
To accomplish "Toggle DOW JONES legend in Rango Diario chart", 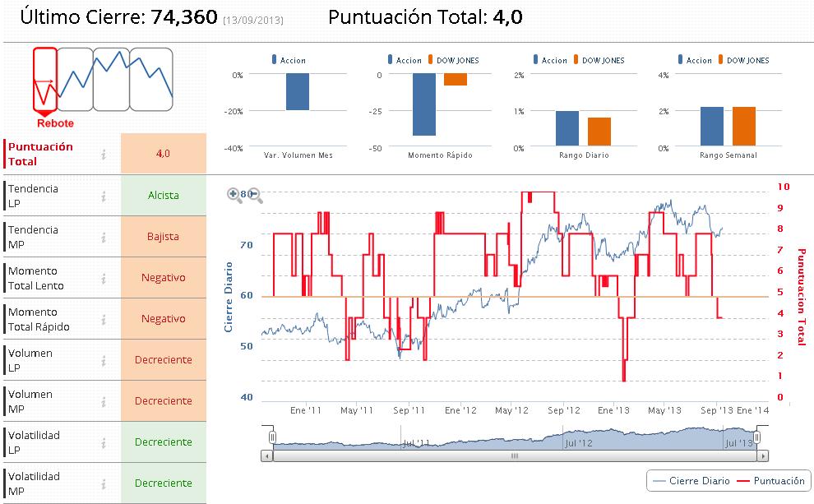I will (599, 60).
